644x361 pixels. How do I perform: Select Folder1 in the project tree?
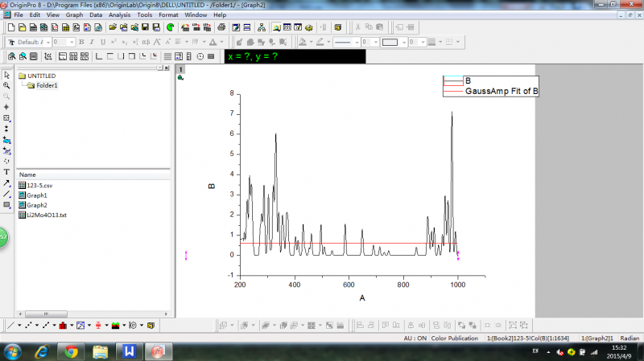(47, 85)
